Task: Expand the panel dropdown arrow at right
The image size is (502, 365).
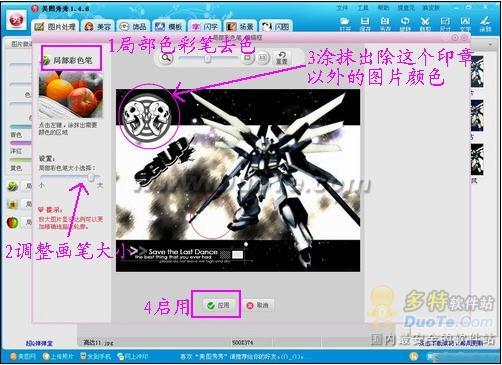Action: (x=490, y=44)
